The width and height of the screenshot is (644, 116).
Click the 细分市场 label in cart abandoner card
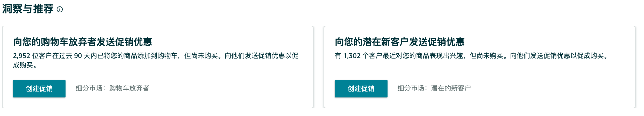coord(89,88)
